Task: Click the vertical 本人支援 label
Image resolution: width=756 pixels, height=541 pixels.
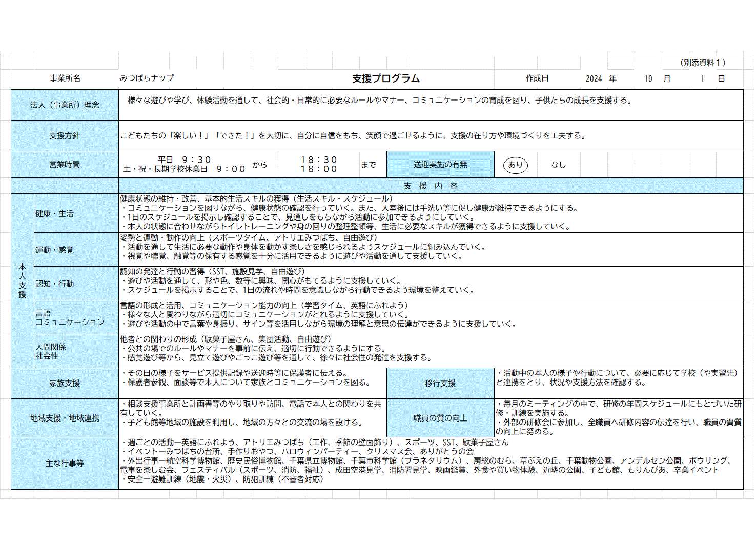Action: 22,280
